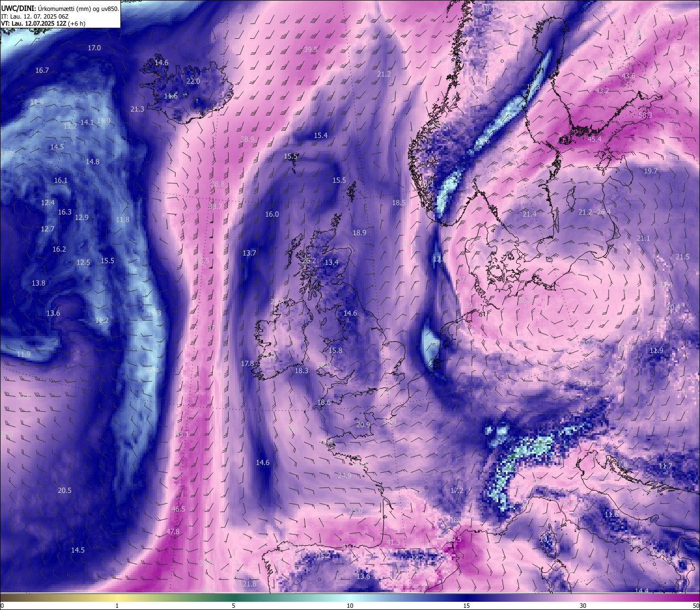Click the 16.2 value on the map

tap(59, 249)
